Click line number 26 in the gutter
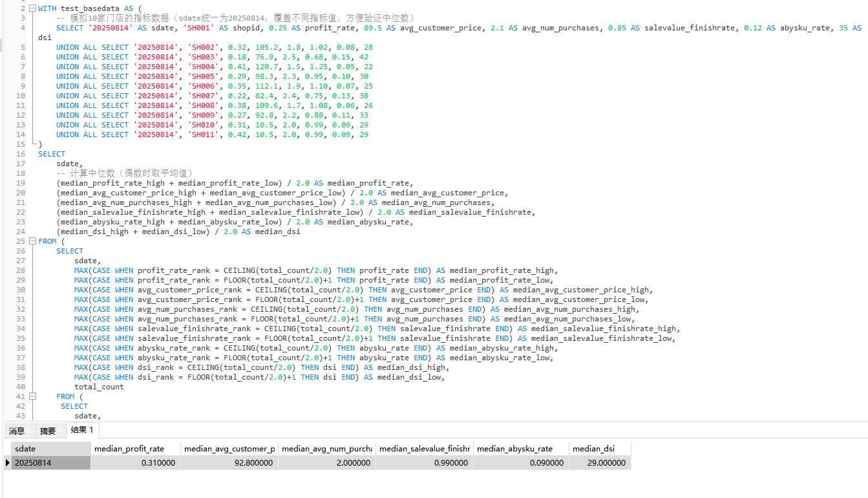 (21, 251)
